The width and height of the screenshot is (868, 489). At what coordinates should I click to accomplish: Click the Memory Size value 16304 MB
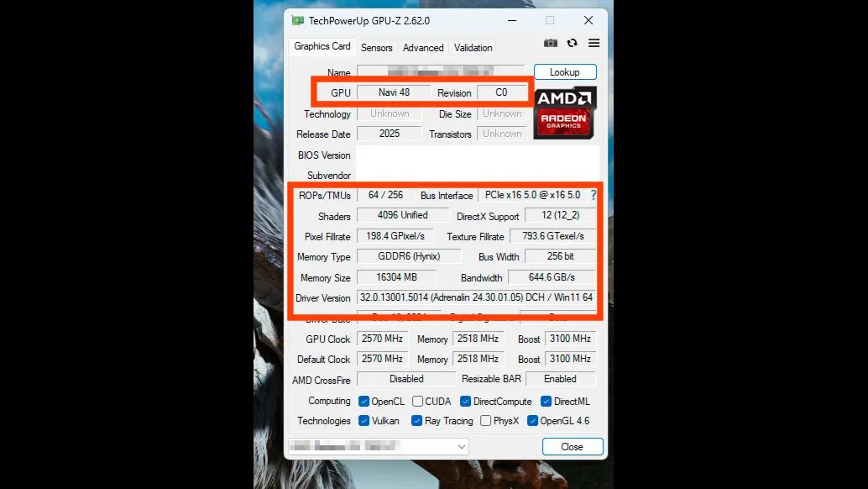tap(396, 277)
